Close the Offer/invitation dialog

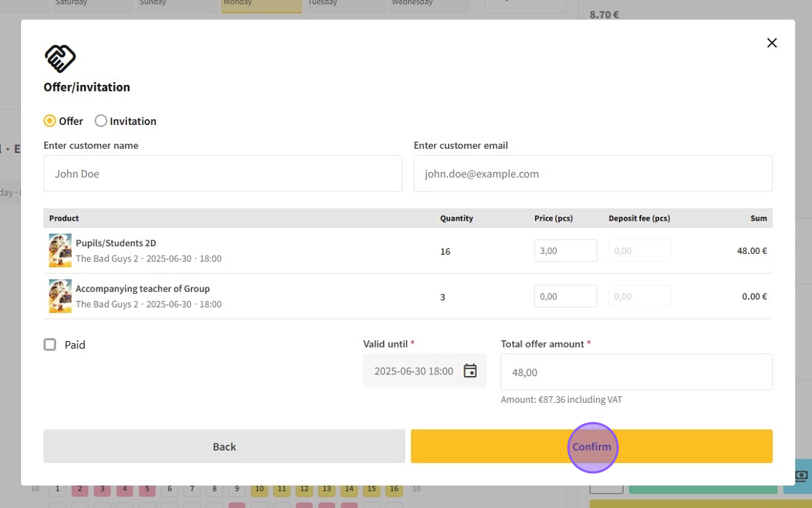click(x=771, y=43)
